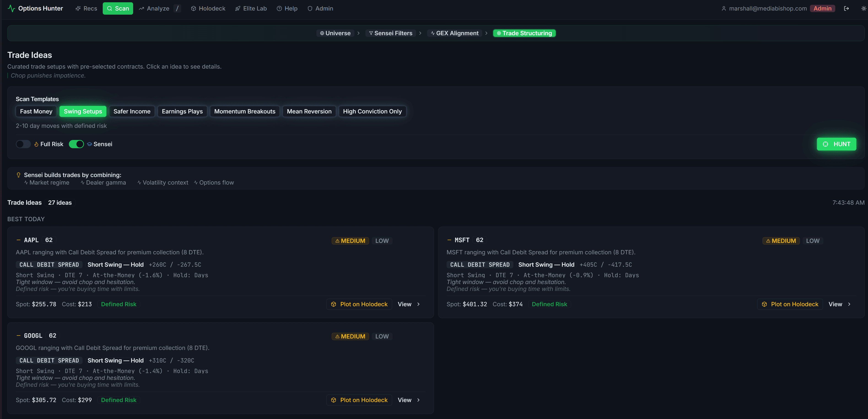
Task: Click the Trade Structuring green stage pill
Action: click(x=524, y=33)
